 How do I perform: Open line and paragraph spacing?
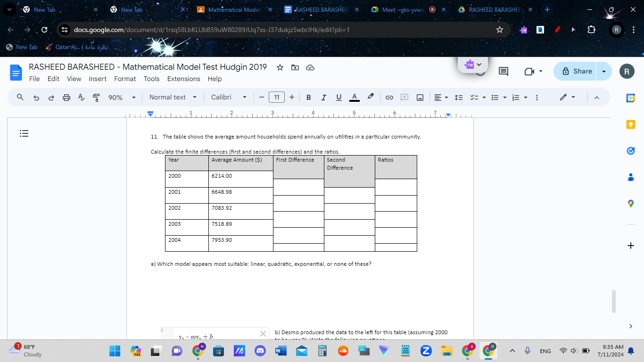click(x=458, y=97)
